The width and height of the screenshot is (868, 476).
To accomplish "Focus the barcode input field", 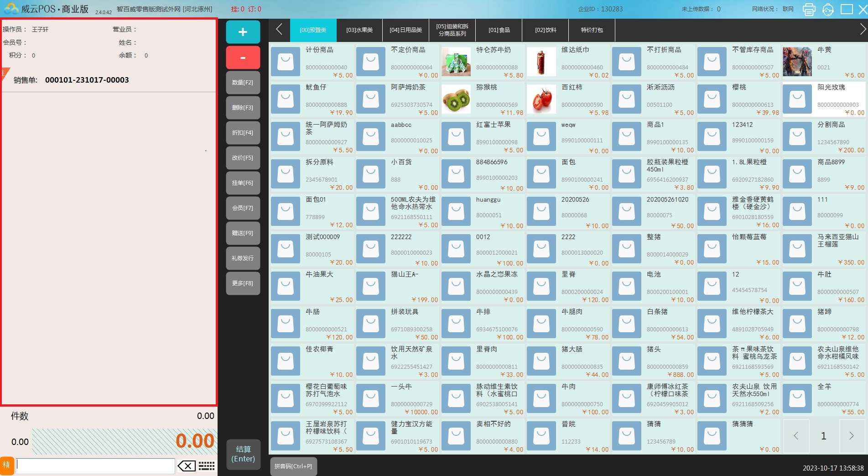I will pyautogui.click(x=96, y=466).
